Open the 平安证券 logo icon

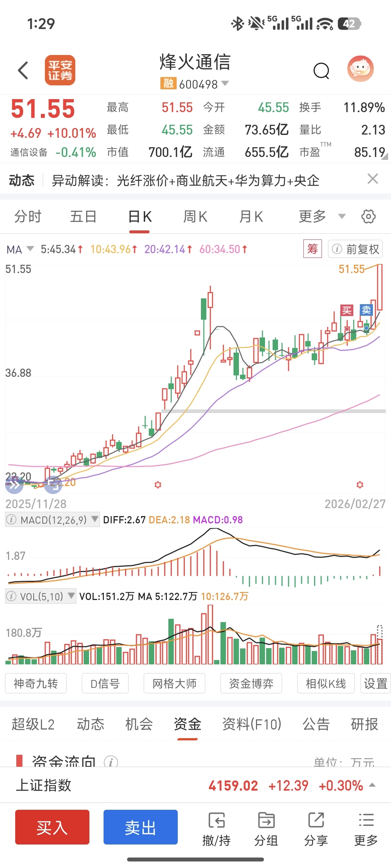coord(60,70)
